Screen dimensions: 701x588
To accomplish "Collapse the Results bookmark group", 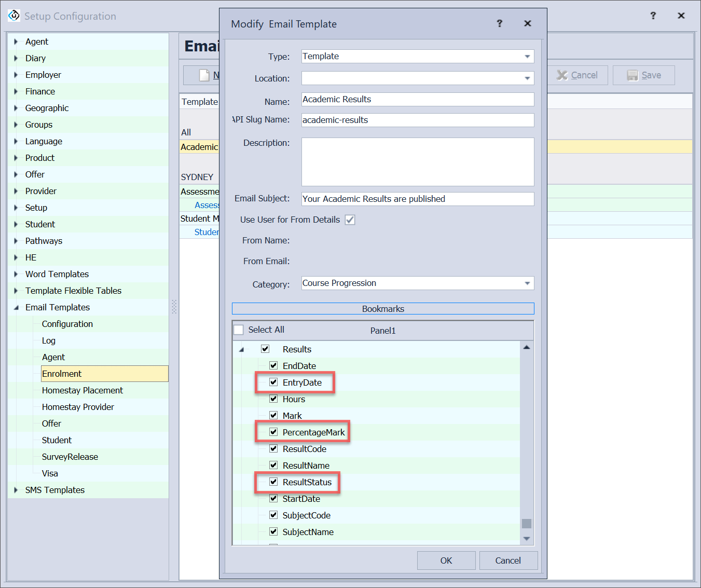I will coord(241,350).
